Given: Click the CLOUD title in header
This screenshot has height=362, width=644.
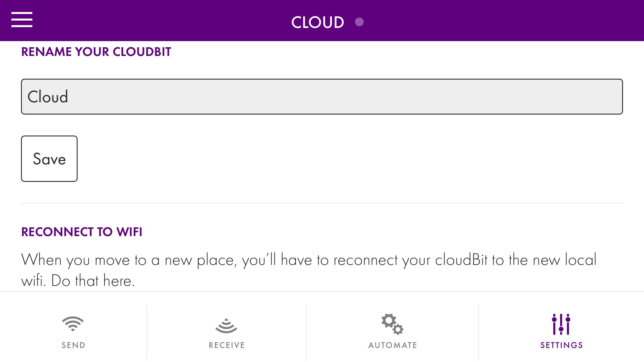Looking at the screenshot, I should point(318,22).
